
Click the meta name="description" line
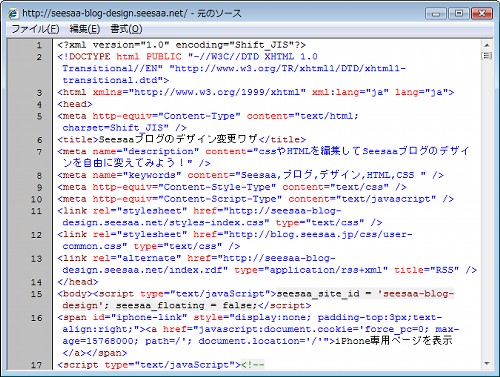tap(263, 157)
